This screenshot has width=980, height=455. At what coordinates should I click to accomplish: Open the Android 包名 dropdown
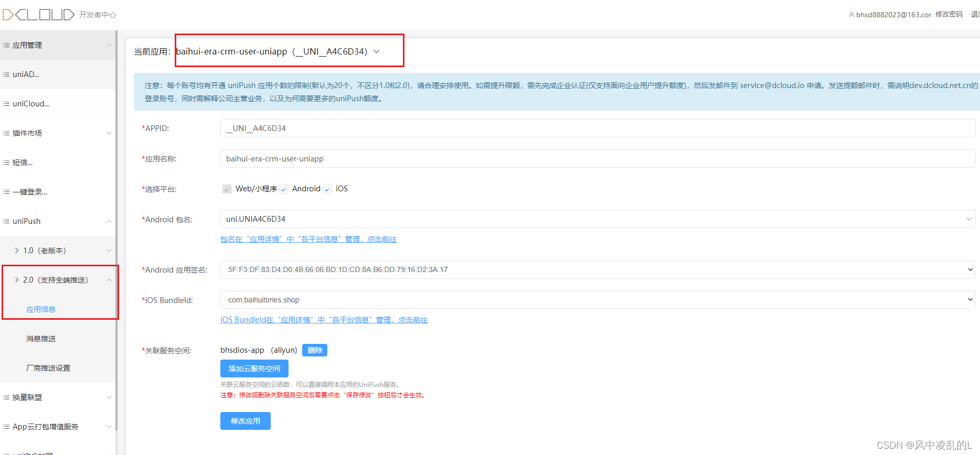point(598,219)
